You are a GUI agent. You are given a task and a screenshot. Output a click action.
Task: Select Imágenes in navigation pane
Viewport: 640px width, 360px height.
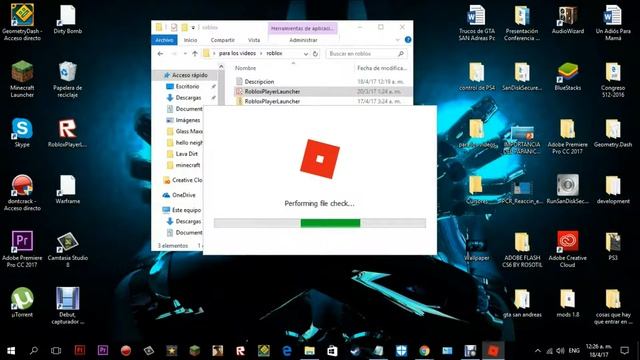187,120
